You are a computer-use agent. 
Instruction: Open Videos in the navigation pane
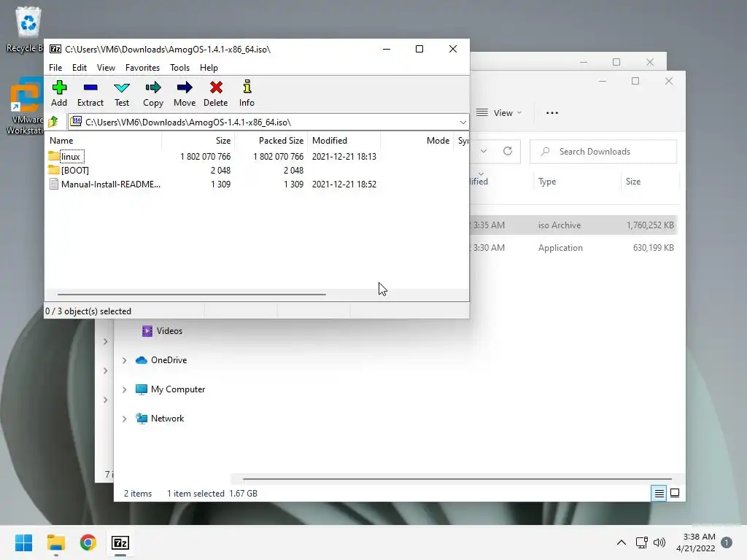click(x=162, y=331)
